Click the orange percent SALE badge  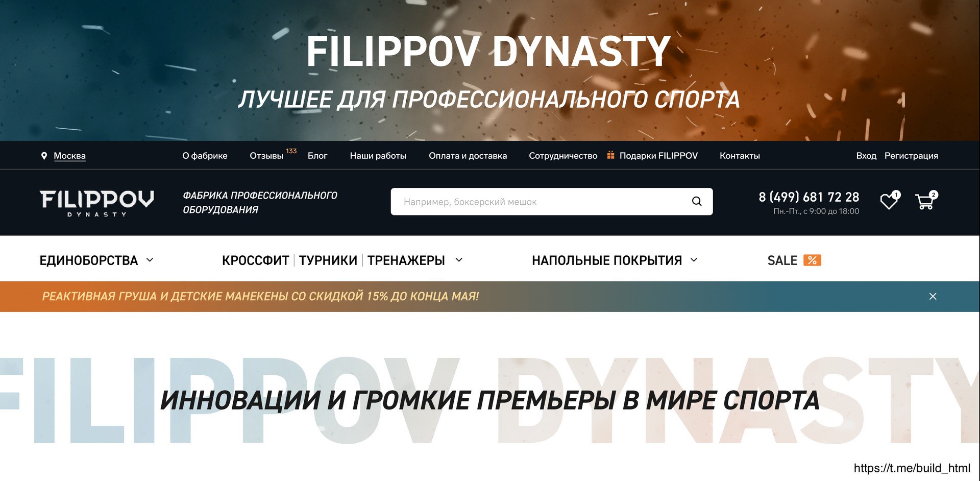pyautogui.click(x=812, y=260)
